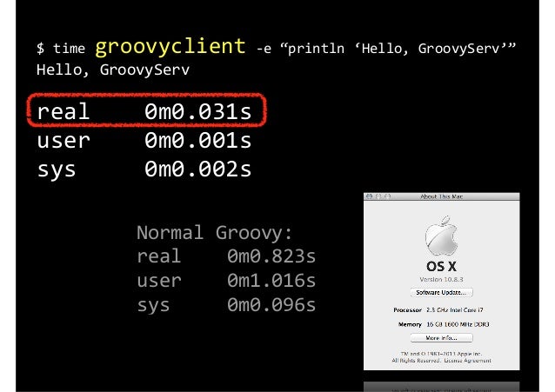Click the OS X heading text
The width and height of the screenshot is (555, 392).
click(441, 266)
